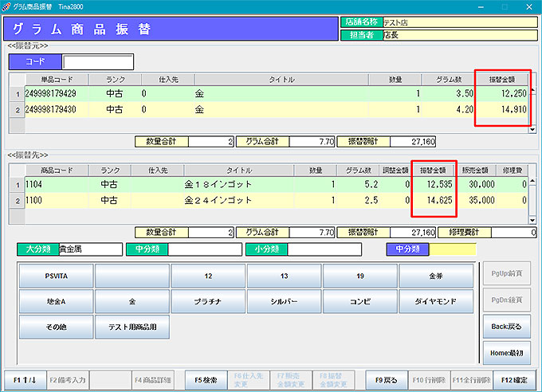
Task: Click the 4.20 gram cell
Action: [449, 110]
